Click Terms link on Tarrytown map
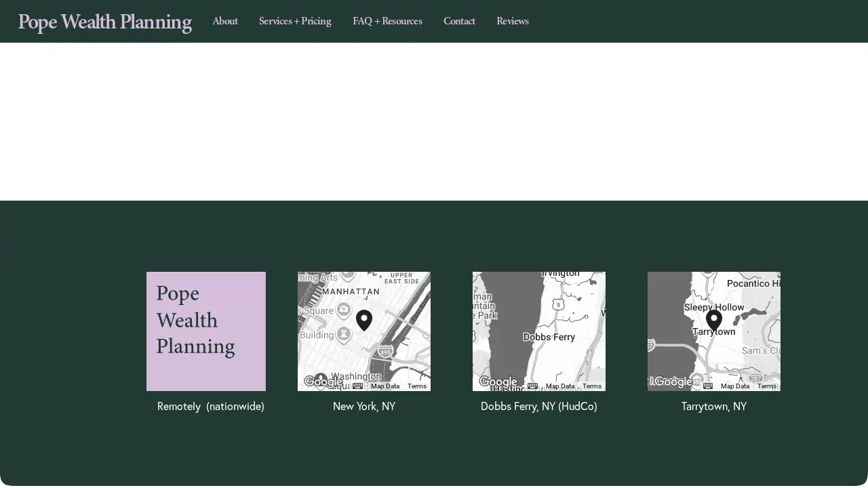868x488 pixels. [x=767, y=386]
